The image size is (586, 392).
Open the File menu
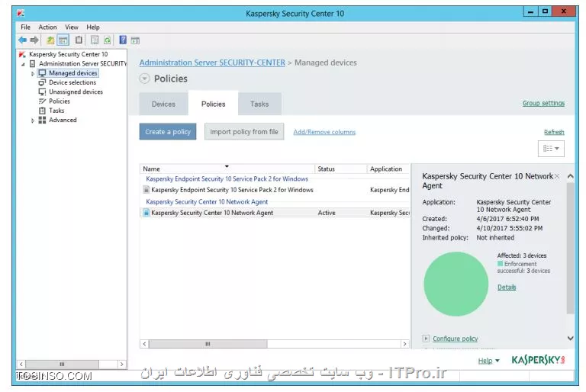coord(25,27)
